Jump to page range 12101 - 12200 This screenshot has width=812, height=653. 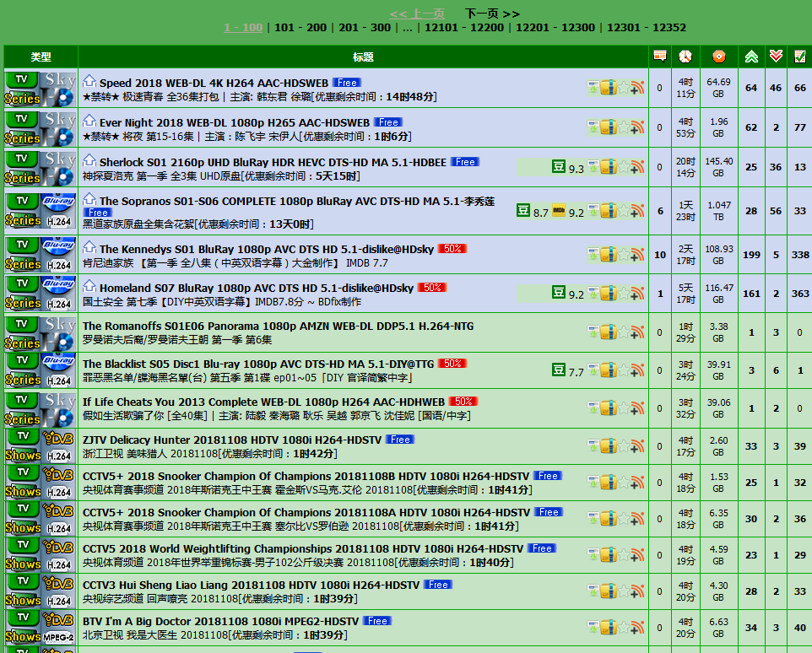pos(464,28)
